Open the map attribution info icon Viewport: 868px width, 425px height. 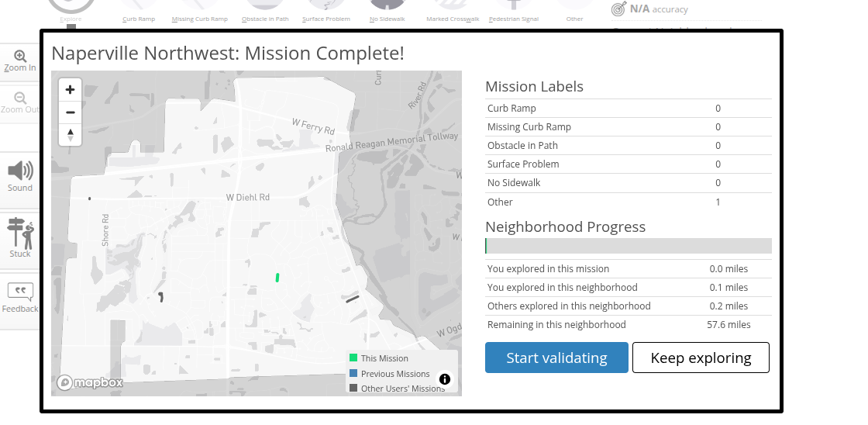click(x=445, y=379)
